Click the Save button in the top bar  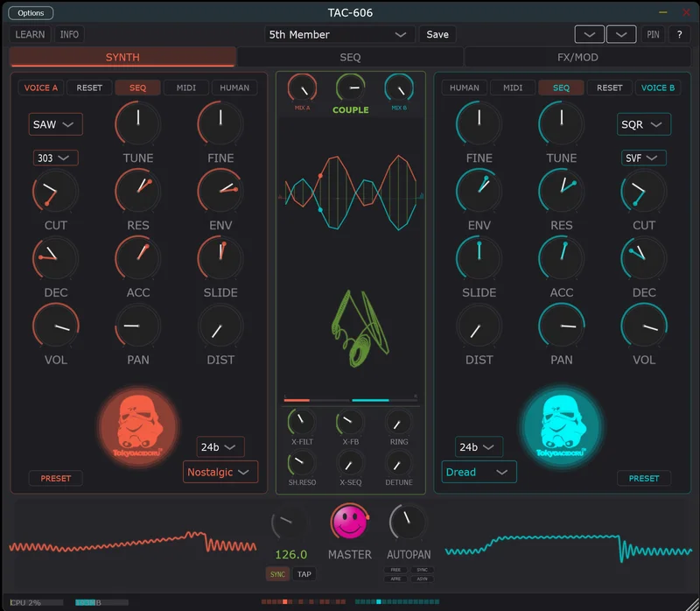[437, 34]
